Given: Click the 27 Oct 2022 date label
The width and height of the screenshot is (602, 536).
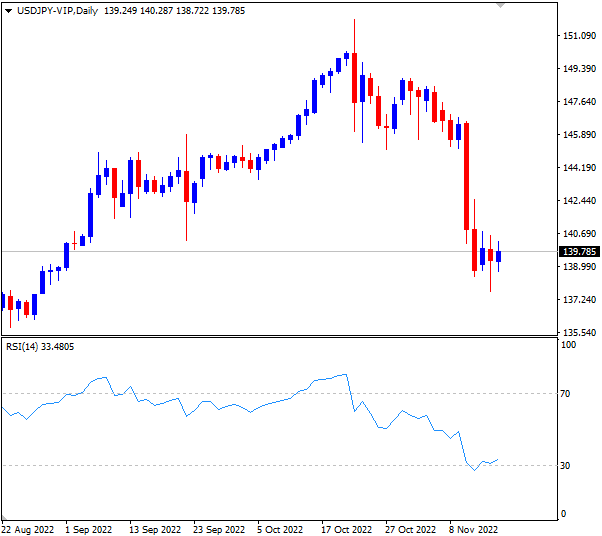Looking at the screenshot, I should point(410,530).
